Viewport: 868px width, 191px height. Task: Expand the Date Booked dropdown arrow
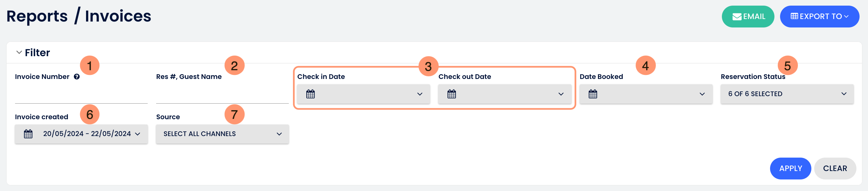click(702, 94)
